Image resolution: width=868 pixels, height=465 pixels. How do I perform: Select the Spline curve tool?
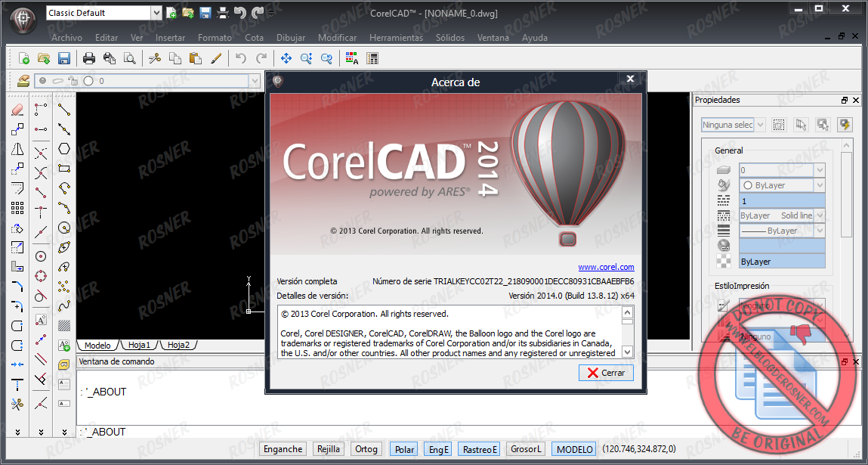coord(64,306)
